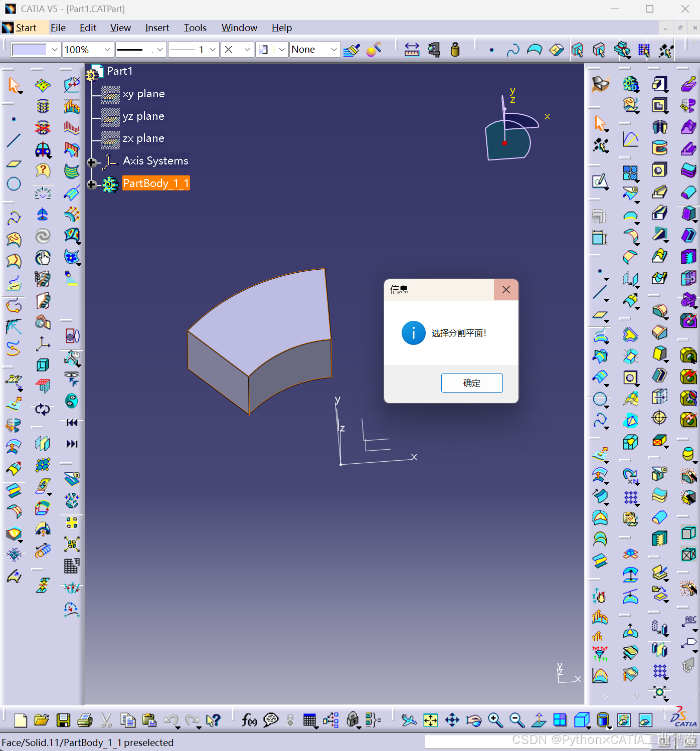Open the Isometric view cube icon
The image size is (700, 751).
point(582,720)
